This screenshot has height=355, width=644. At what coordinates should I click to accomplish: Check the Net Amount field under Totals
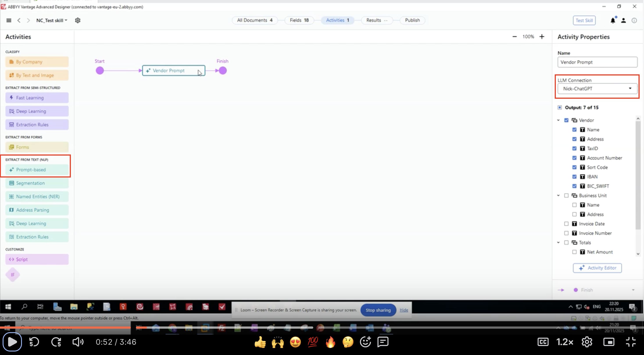[574, 252]
